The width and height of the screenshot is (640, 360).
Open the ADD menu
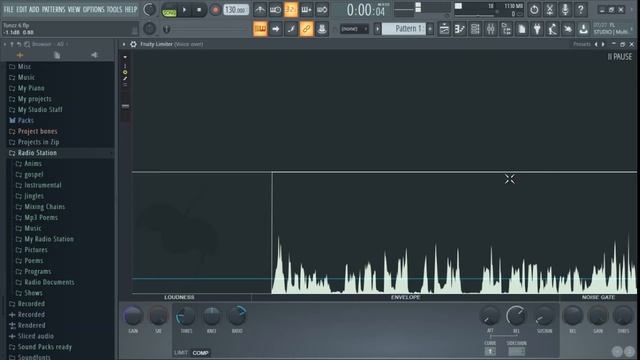34,9
